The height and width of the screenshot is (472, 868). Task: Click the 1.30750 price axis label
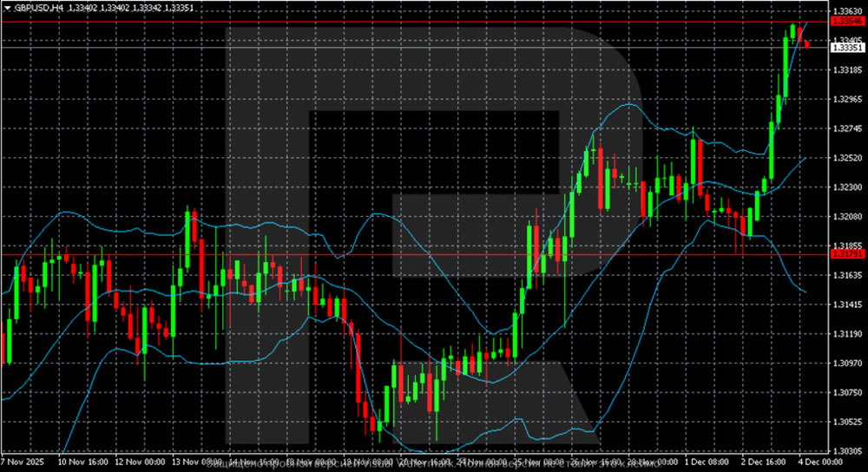(x=847, y=392)
